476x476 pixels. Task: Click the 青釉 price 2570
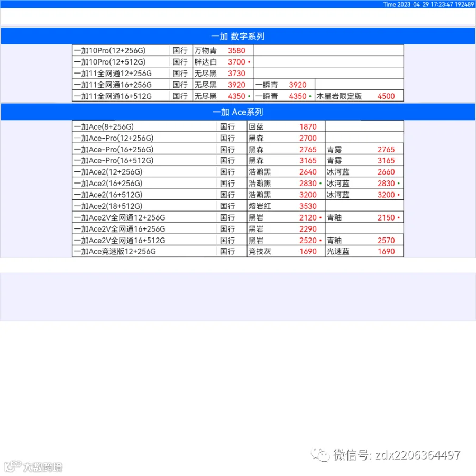coord(386,241)
